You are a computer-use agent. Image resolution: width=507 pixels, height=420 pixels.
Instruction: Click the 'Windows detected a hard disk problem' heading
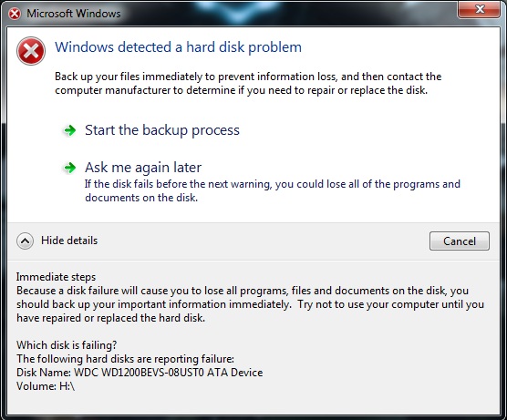178,47
